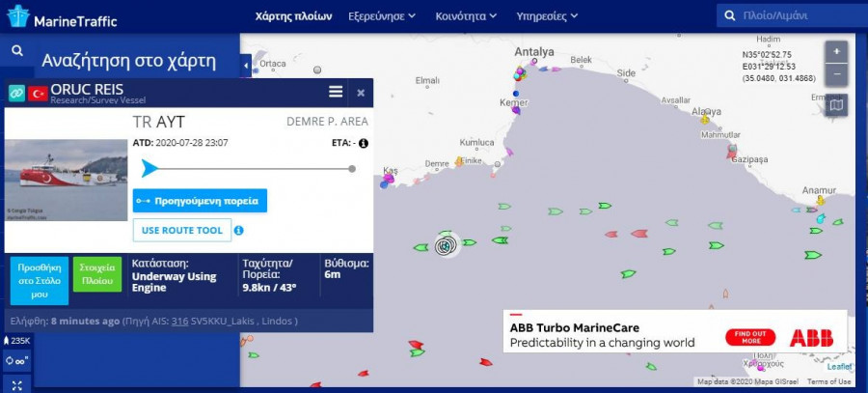Expand the Εξερεύνησε dropdown menu

[382, 16]
